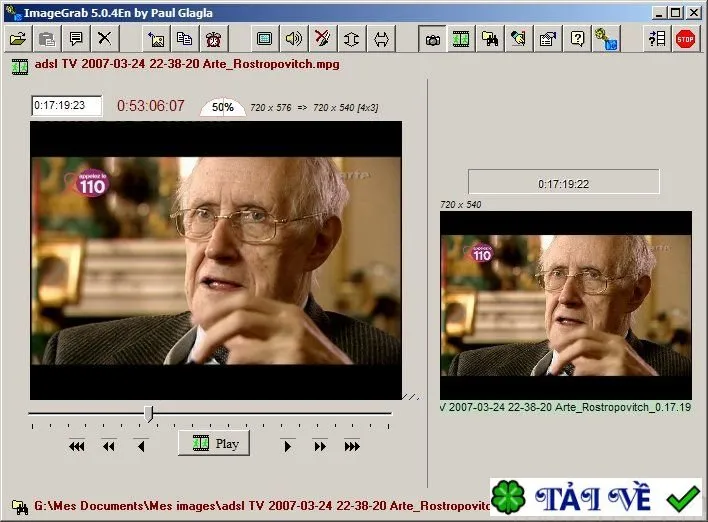
Task: Select the 50% zoom tab
Action: pyautogui.click(x=223, y=107)
